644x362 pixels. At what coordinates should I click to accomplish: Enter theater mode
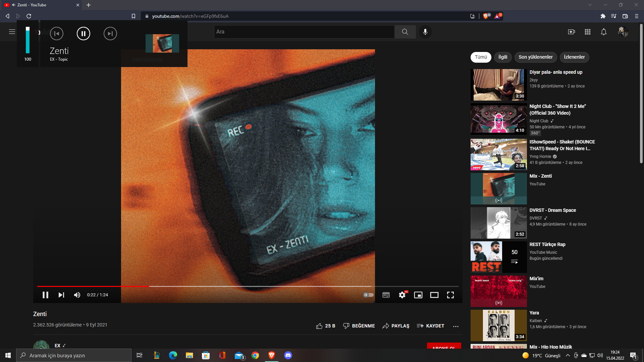434,295
